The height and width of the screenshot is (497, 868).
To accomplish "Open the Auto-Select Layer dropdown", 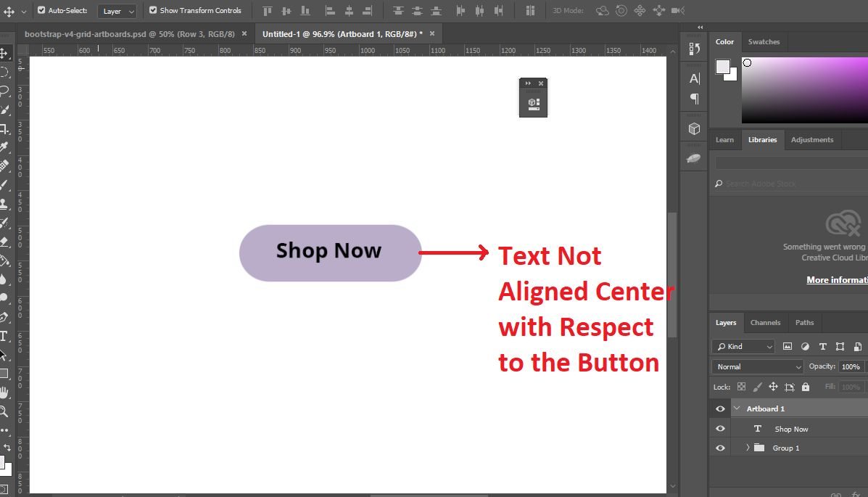I will pos(117,11).
